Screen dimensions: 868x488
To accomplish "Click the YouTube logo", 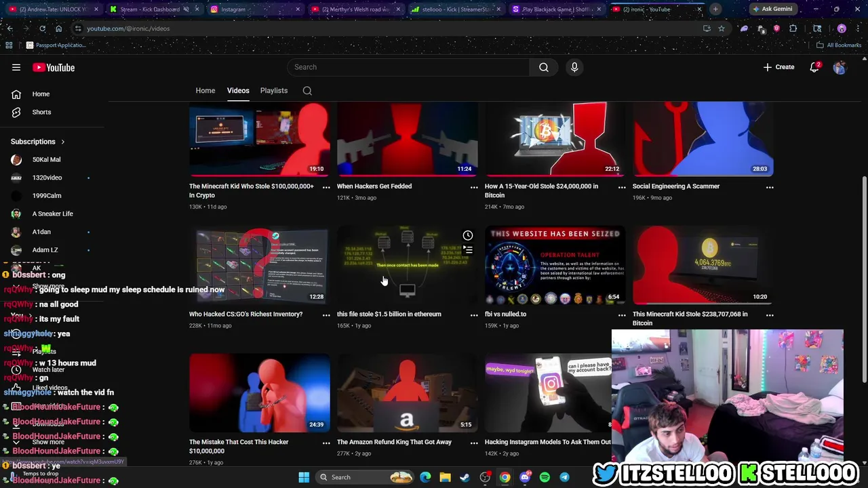I will point(54,67).
